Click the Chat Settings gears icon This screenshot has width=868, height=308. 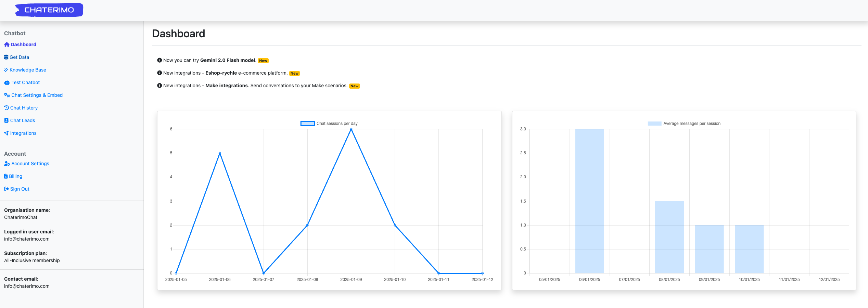click(x=7, y=95)
